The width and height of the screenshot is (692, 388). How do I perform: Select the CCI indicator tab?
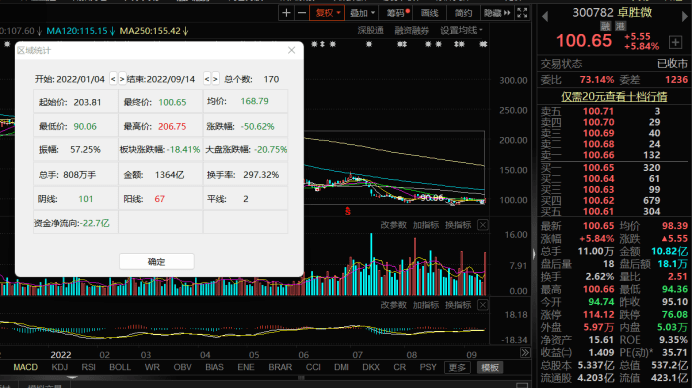coord(313,367)
